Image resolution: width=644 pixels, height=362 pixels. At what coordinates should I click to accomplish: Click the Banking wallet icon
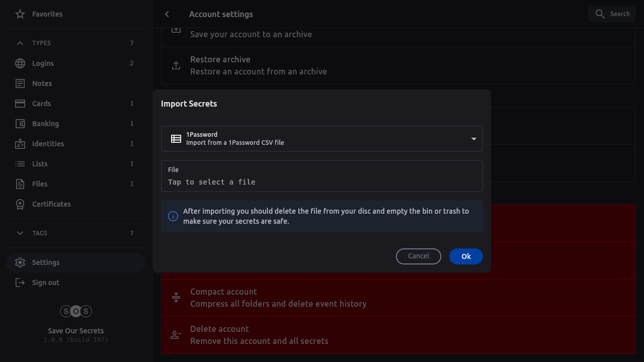20,124
